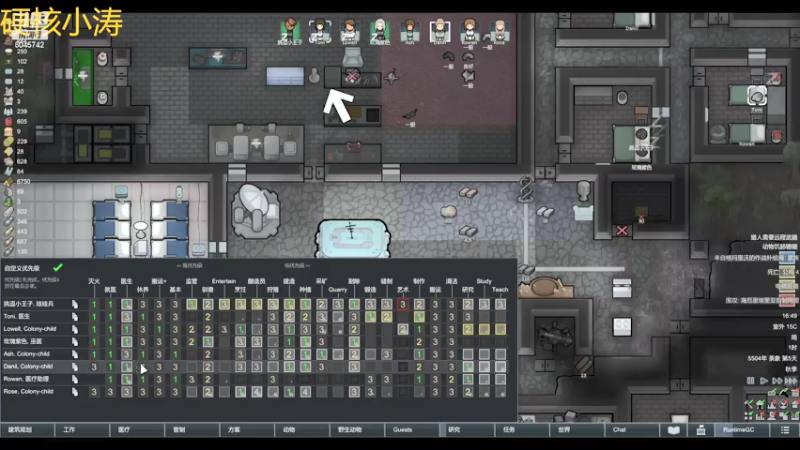Open the 方案 tab

pos(247,430)
